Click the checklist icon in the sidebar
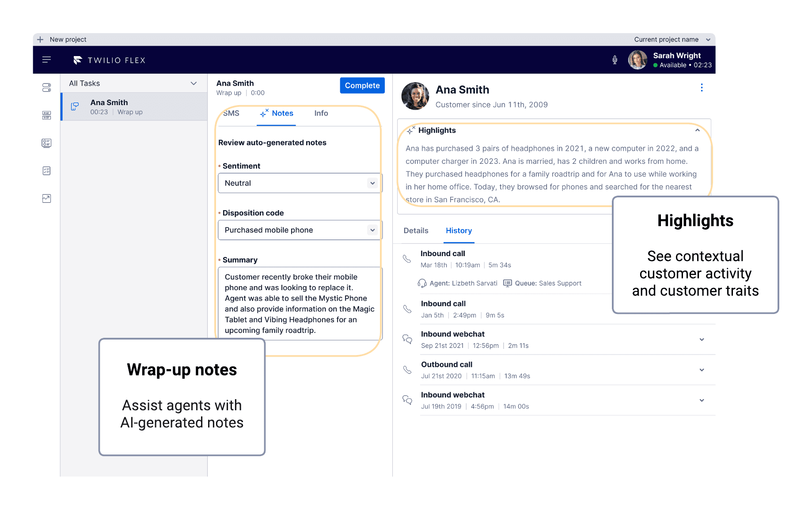812x510 pixels. click(x=46, y=171)
